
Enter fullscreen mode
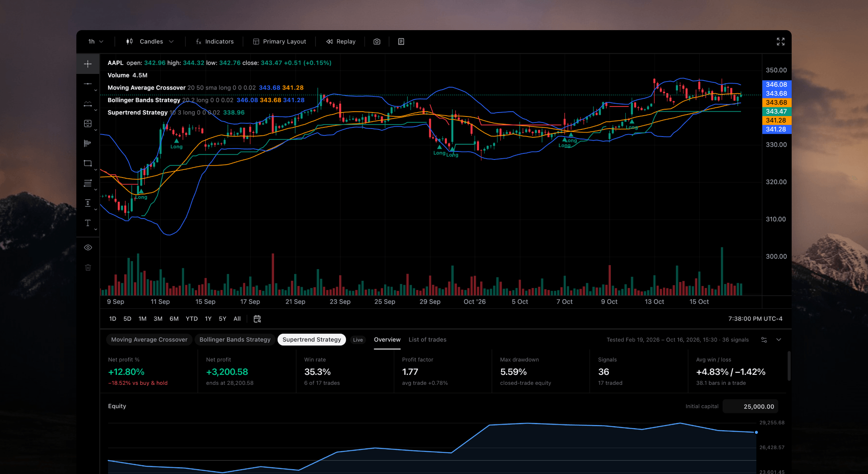click(x=780, y=41)
